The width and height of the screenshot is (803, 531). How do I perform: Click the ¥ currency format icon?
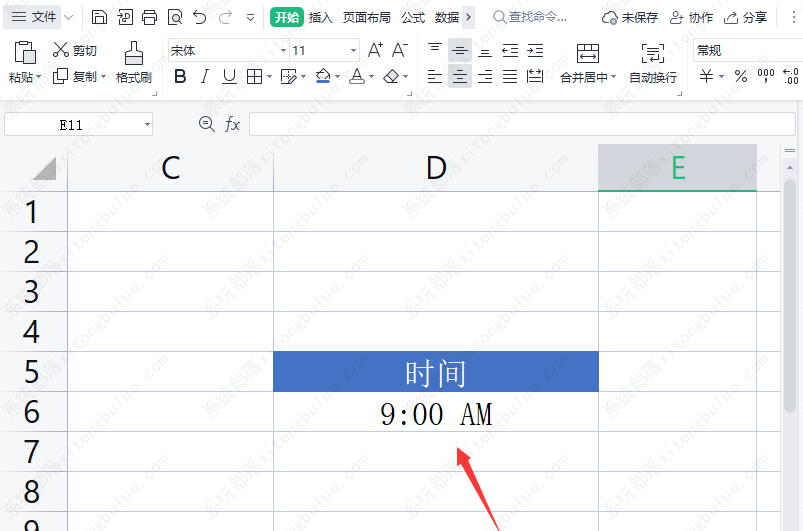click(x=707, y=77)
